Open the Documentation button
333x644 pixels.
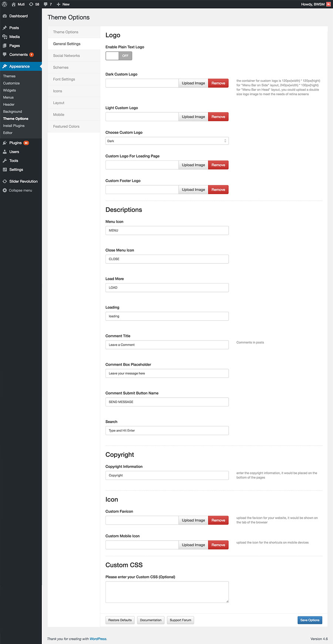tap(151, 620)
